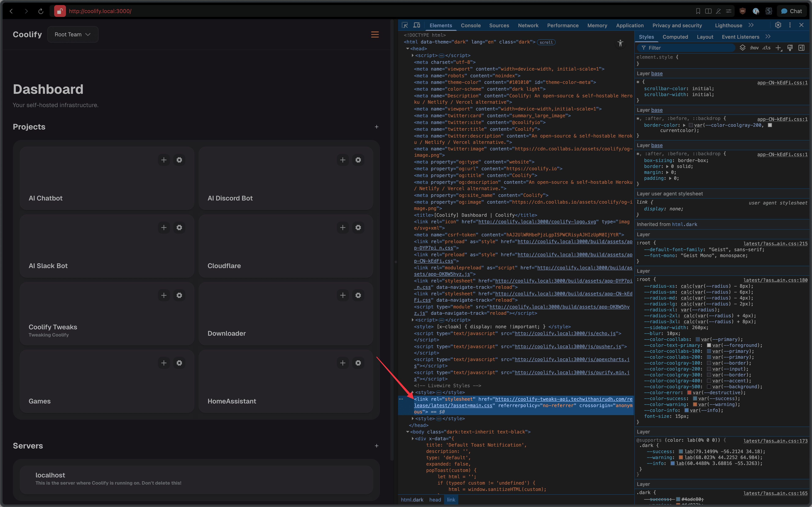This screenshot has height=507, width=812.
Task: Expand more DevTools tabs chevron after Lighthouse
Action: (751, 25)
